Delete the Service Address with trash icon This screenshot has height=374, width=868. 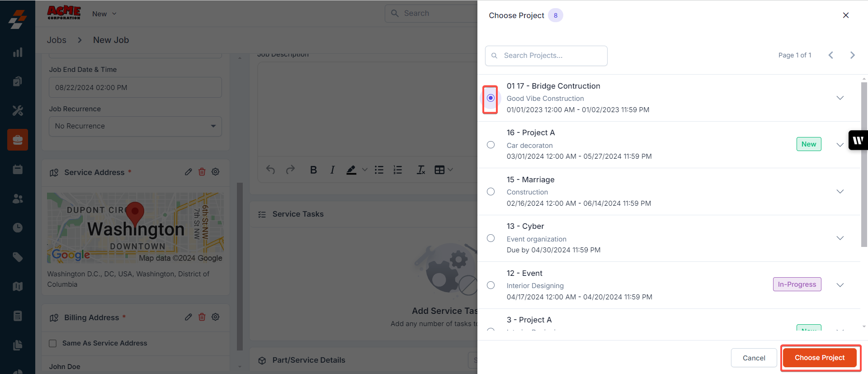pos(202,172)
